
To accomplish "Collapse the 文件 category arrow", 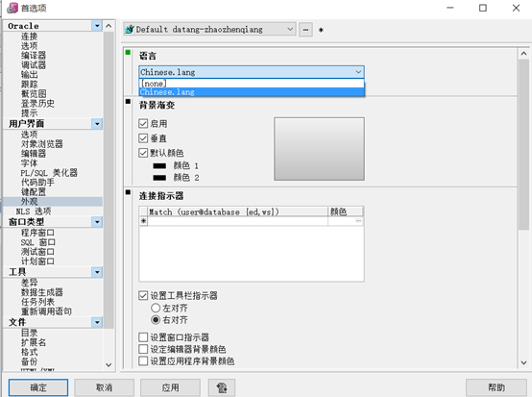I will pos(97,322).
